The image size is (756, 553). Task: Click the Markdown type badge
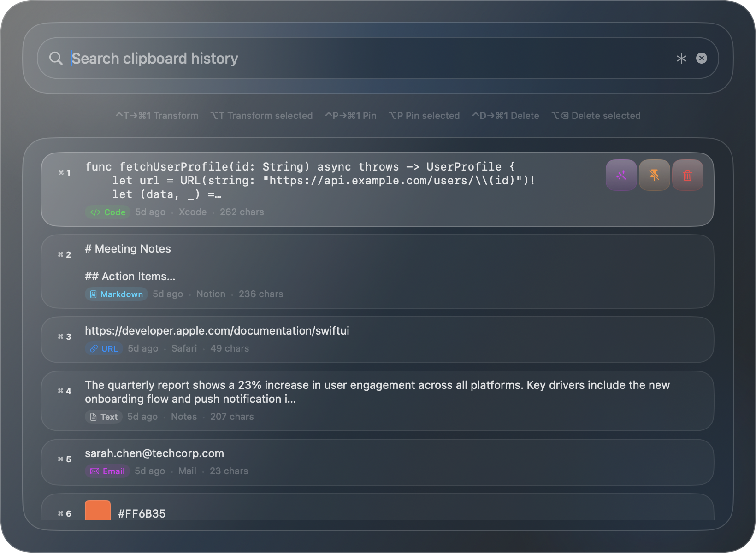tap(116, 294)
